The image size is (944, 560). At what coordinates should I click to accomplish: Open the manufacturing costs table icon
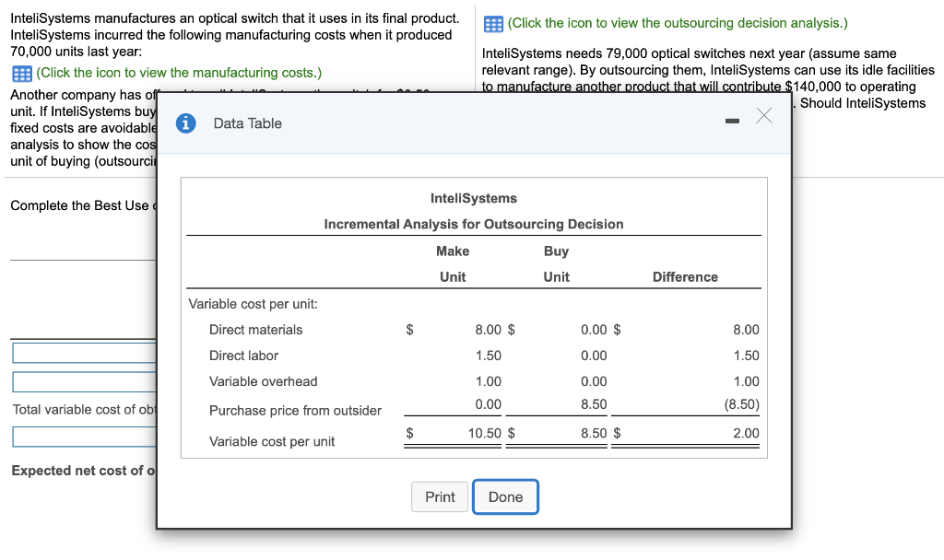pyautogui.click(x=22, y=74)
